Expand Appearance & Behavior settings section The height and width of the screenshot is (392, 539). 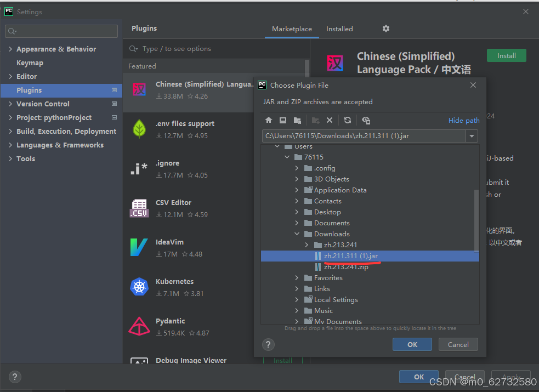pyautogui.click(x=10, y=49)
